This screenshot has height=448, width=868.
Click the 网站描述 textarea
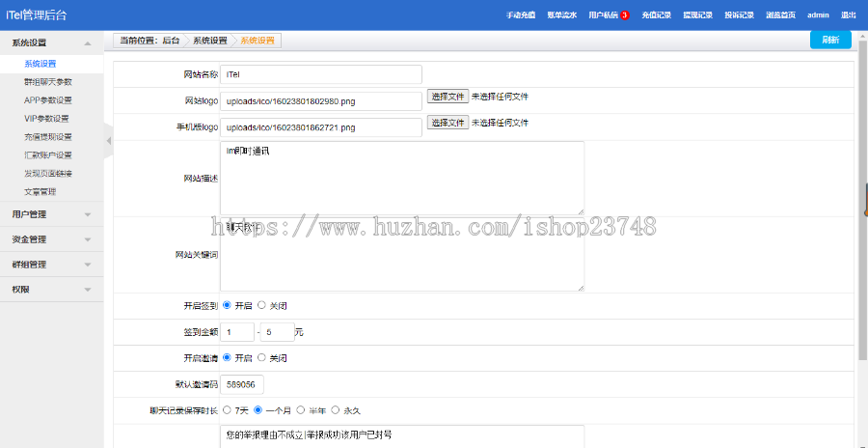click(x=402, y=178)
